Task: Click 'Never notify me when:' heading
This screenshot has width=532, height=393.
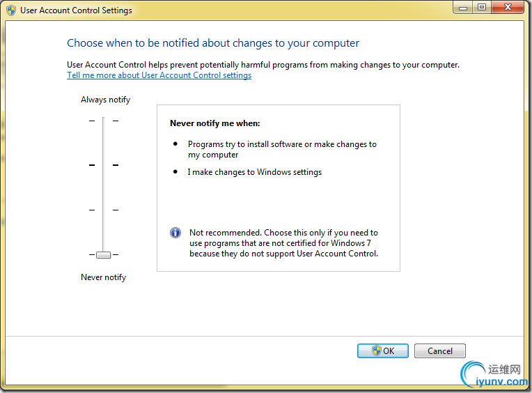Action: [x=214, y=123]
